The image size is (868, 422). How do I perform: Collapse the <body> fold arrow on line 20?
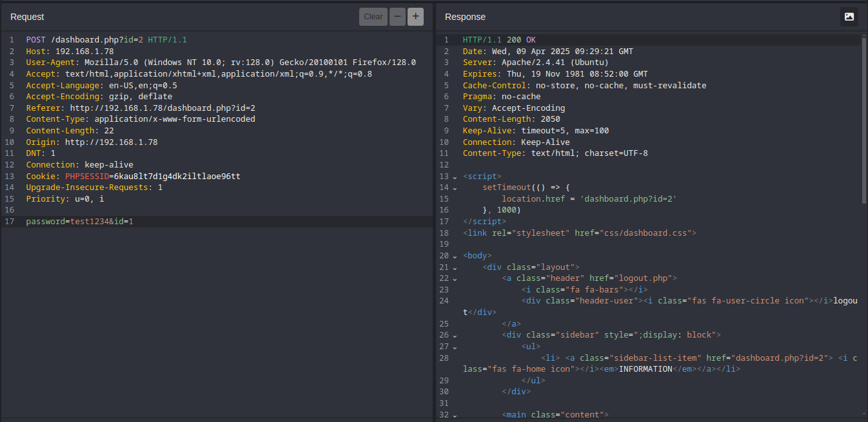pos(455,256)
